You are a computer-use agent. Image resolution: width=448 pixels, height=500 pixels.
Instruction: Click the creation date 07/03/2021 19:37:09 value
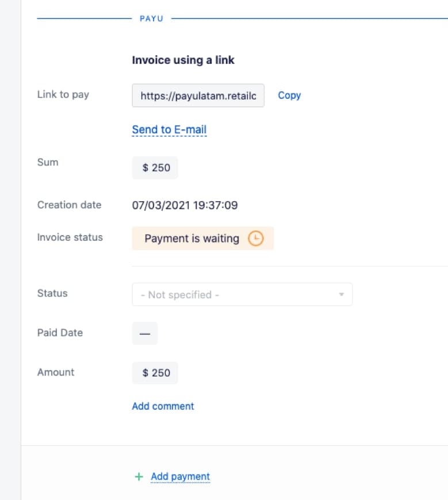point(185,205)
